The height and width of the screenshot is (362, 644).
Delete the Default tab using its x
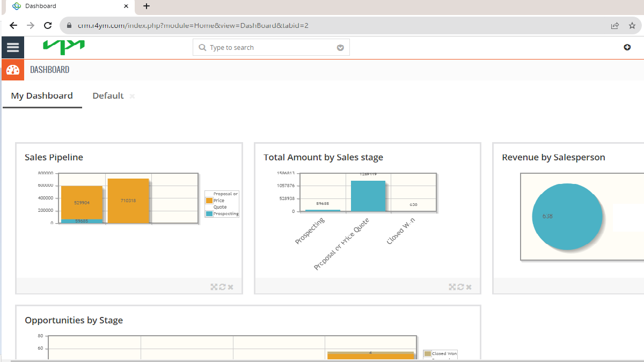[132, 96]
